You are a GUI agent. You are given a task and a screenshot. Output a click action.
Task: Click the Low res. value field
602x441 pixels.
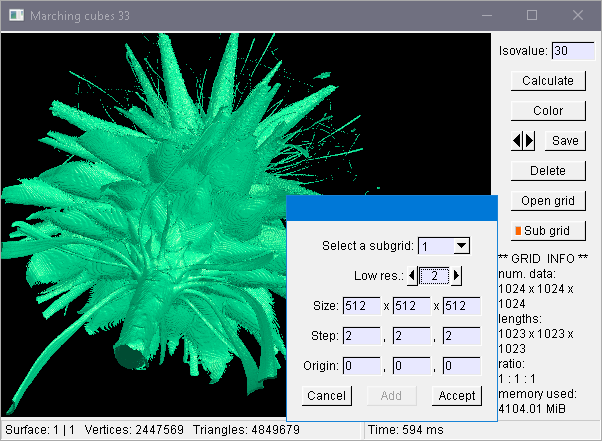coord(435,276)
